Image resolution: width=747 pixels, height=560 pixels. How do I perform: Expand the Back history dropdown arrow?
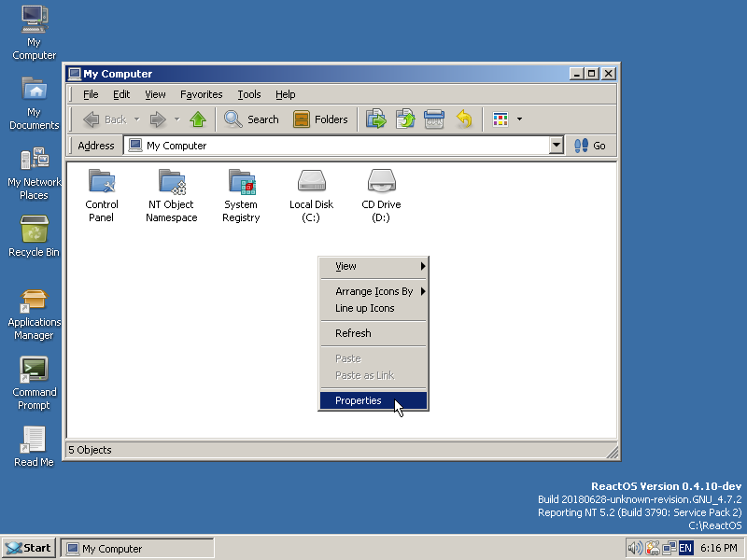[x=136, y=119]
